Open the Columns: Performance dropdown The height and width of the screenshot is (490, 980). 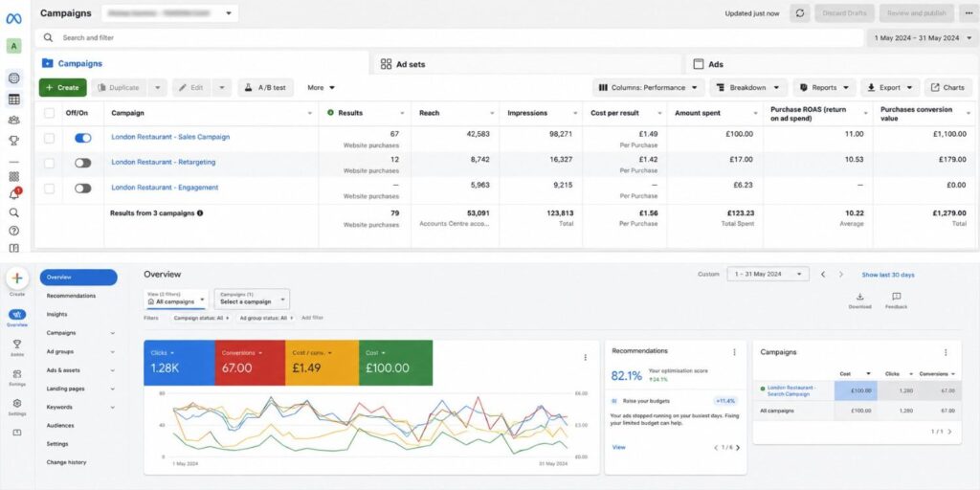click(649, 87)
